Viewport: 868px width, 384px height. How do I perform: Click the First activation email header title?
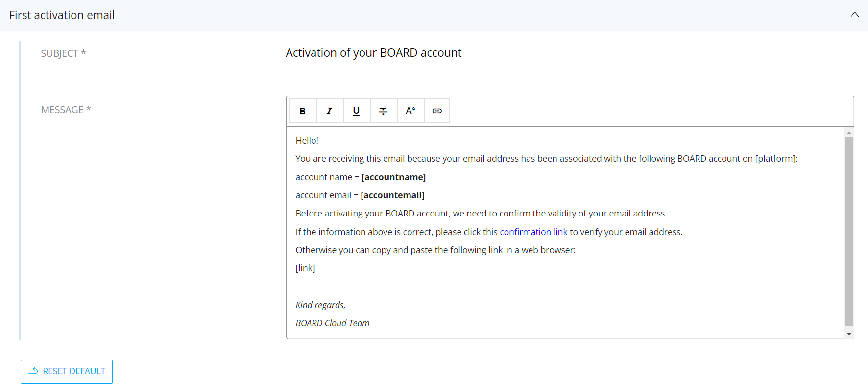pyautogui.click(x=62, y=15)
